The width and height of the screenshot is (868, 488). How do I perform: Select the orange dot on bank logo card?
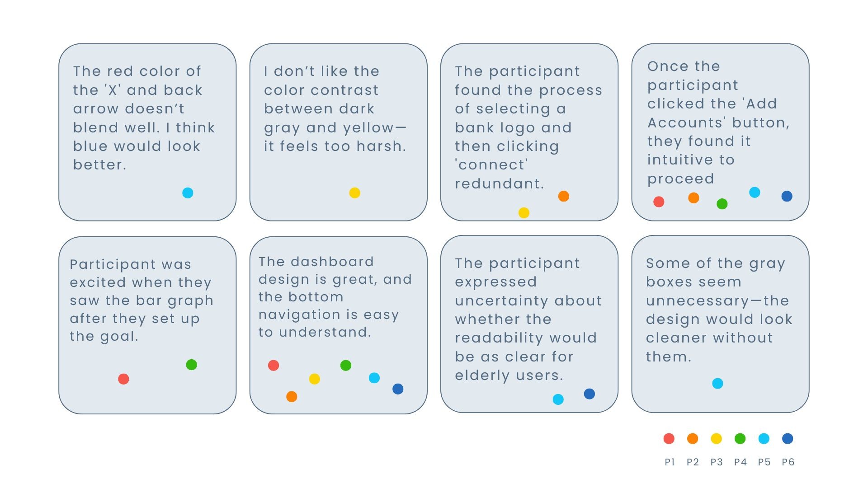(563, 196)
